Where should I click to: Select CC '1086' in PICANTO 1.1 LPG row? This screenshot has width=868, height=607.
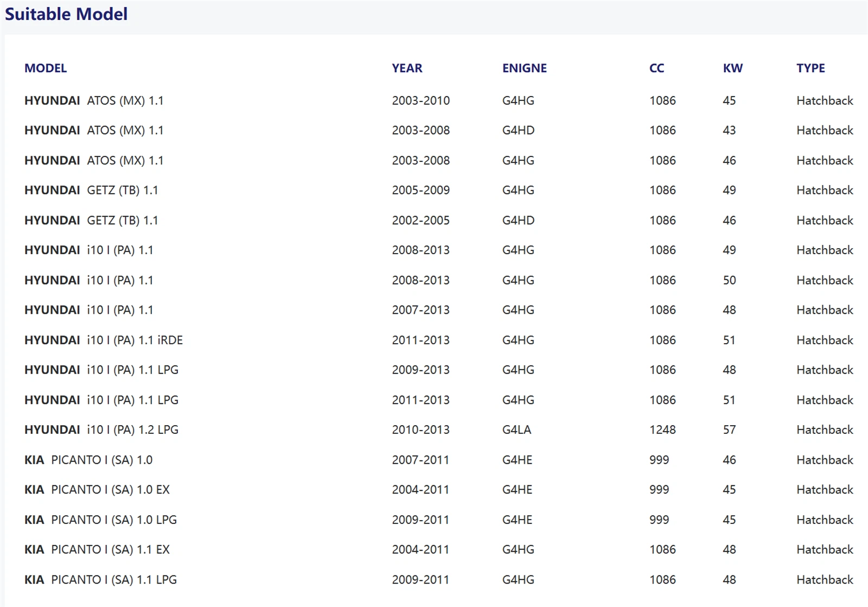(662, 580)
